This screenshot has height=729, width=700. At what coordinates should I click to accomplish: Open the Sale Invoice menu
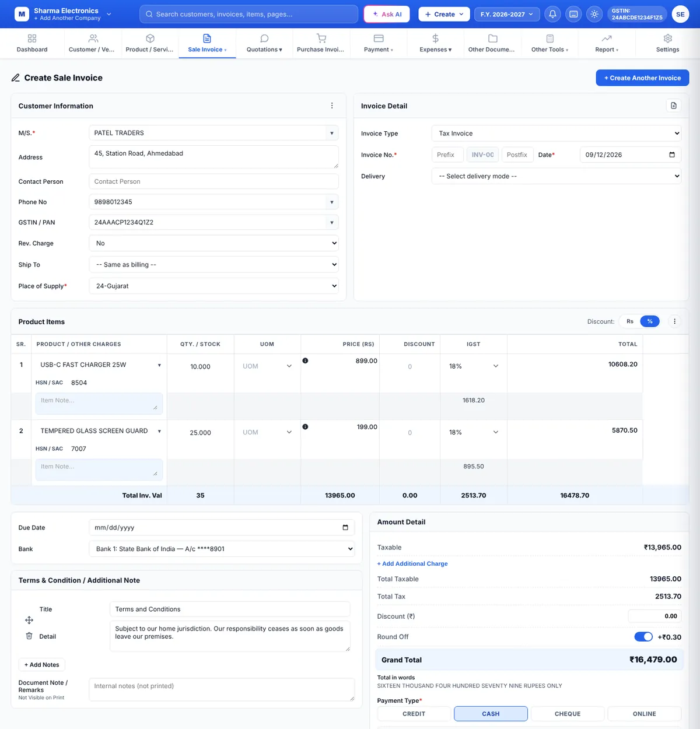207,43
